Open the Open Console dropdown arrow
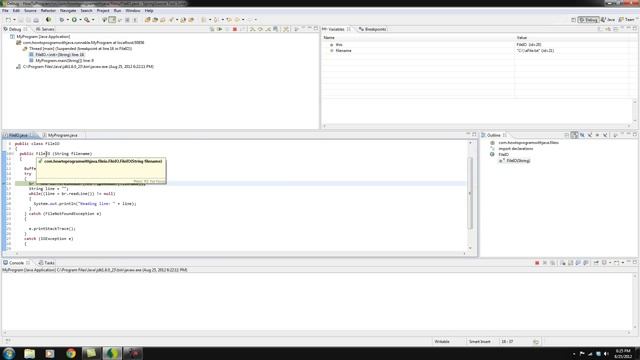640x360 pixels. (x=623, y=263)
